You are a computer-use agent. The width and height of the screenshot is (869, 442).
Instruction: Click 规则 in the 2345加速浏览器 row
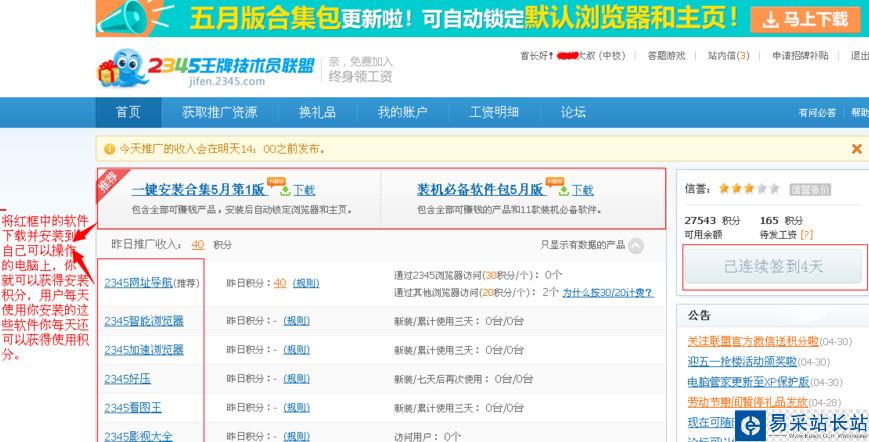(x=297, y=350)
